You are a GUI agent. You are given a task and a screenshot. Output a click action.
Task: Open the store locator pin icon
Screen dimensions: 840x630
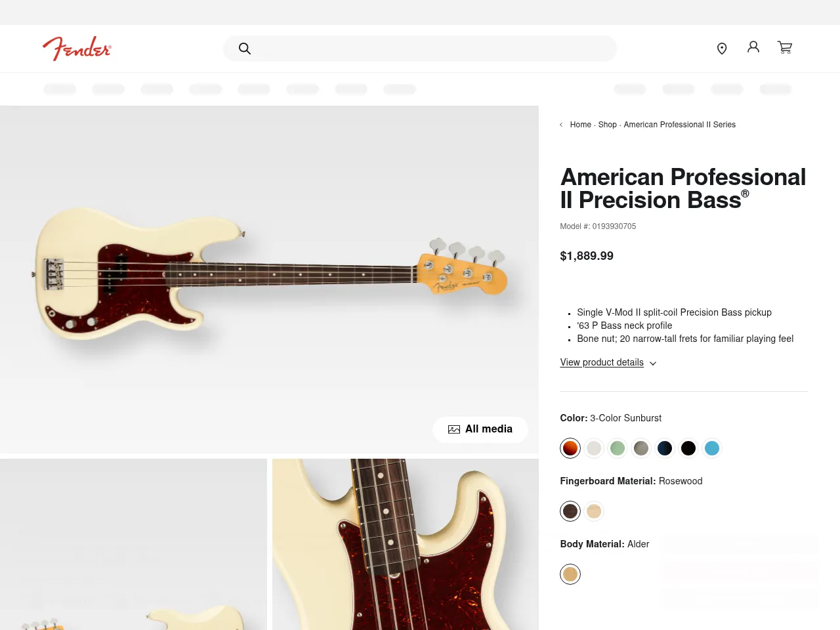point(722,48)
